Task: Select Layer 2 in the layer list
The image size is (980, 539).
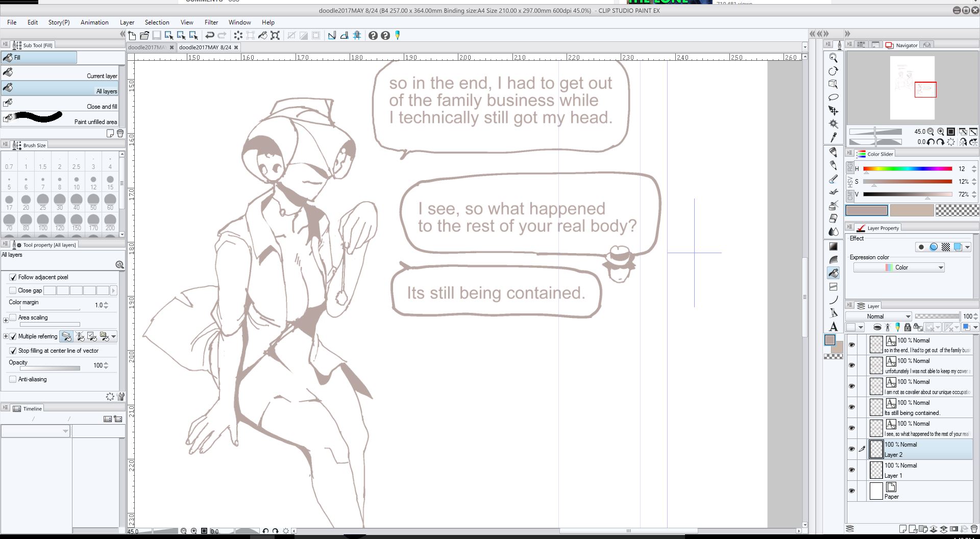Action: (x=921, y=449)
